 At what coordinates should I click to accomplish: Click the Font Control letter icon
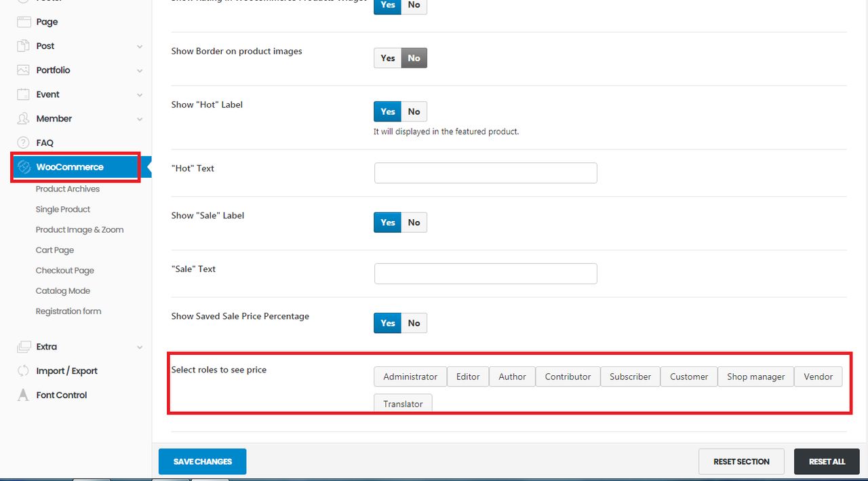pos(24,395)
